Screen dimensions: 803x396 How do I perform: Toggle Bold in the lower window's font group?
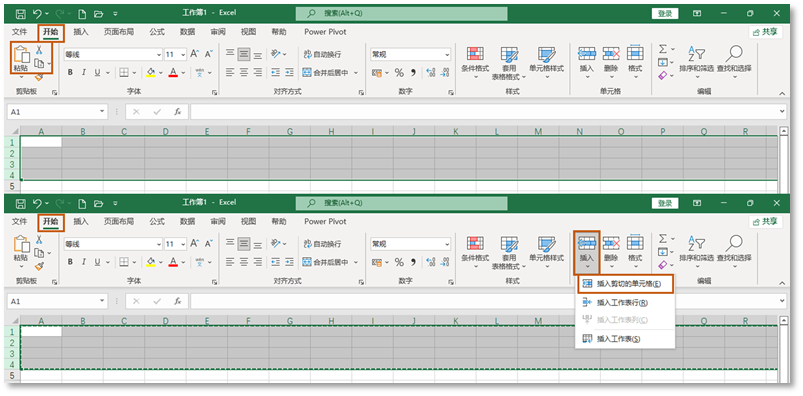point(70,262)
